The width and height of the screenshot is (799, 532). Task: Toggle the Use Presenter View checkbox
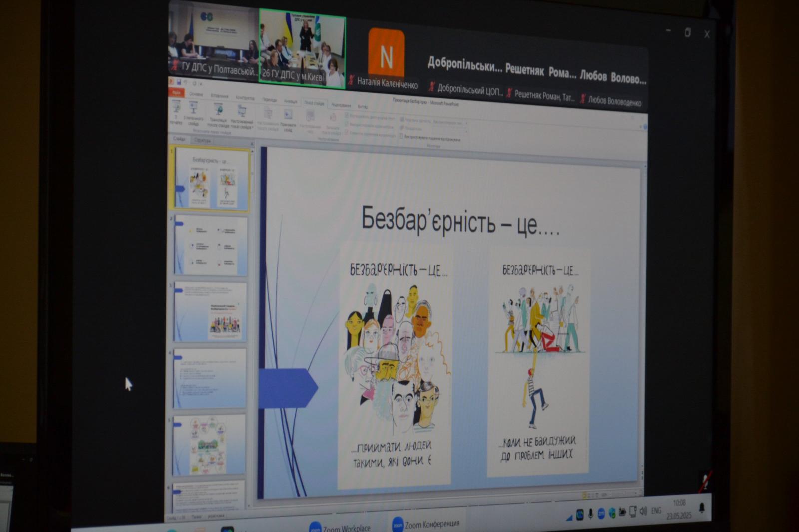pos(402,136)
